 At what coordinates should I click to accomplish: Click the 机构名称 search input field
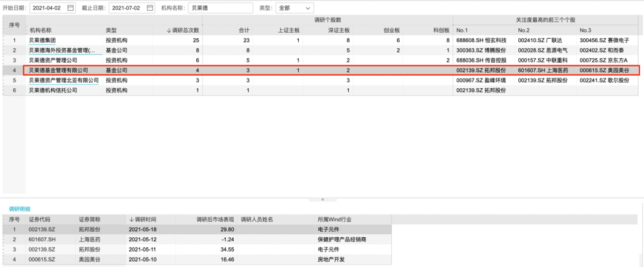coord(219,8)
